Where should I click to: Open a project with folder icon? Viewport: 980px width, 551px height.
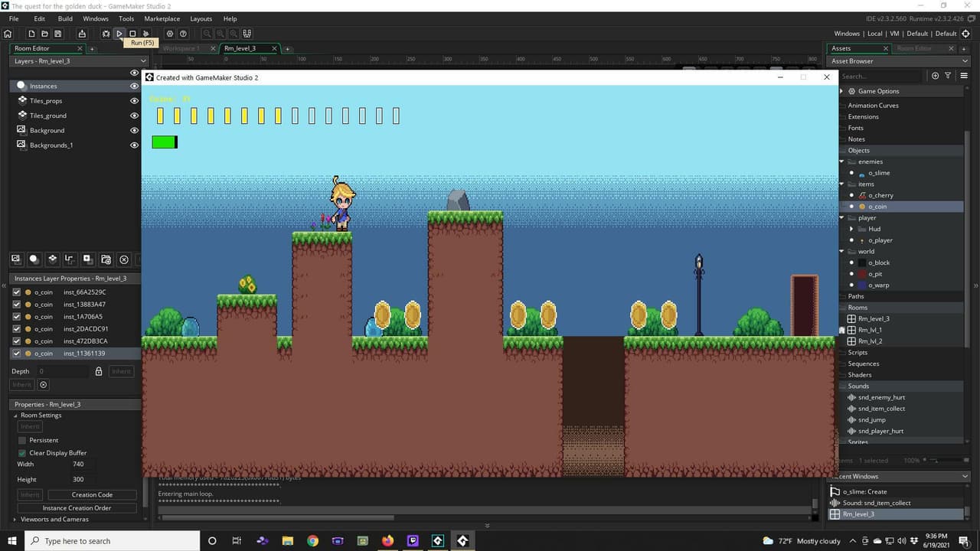point(44,34)
